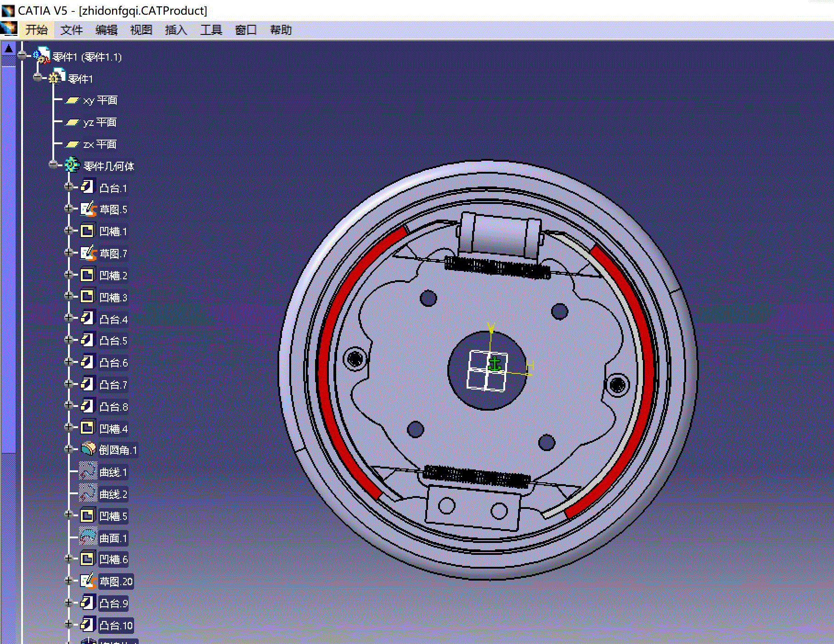
Task: Click the sketch icon of 草图.5
Action: [x=88, y=209]
